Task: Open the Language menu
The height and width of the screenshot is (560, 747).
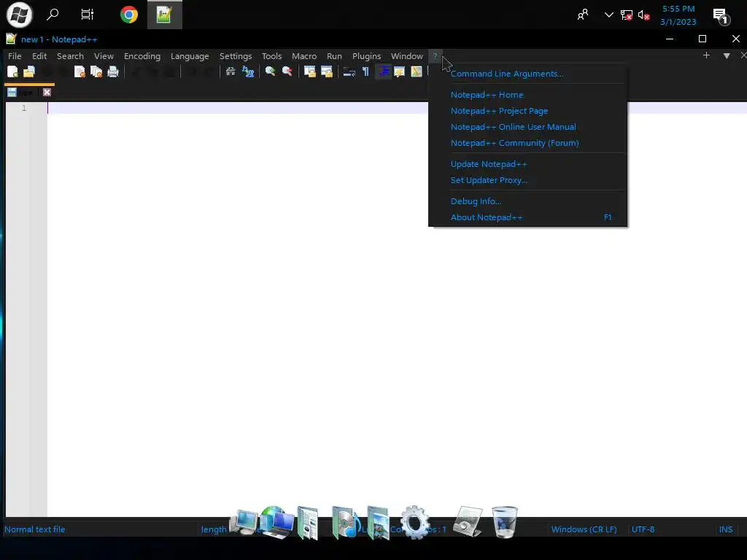Action: 190,56
